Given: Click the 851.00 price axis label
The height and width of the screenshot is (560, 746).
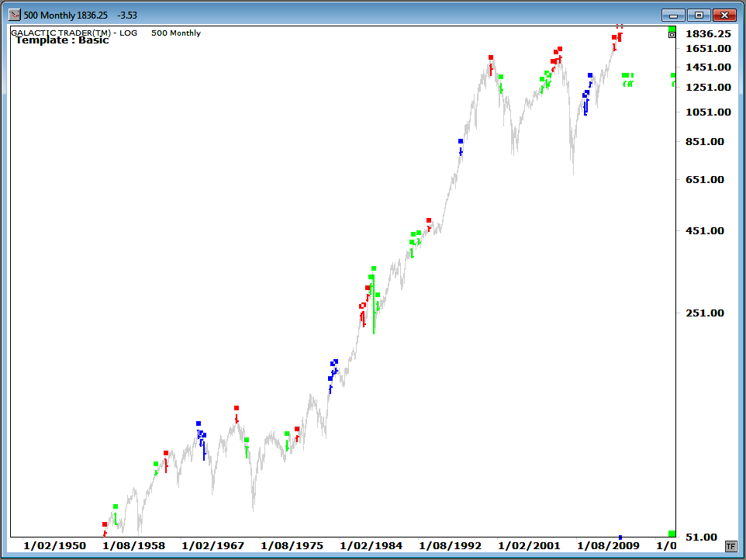Looking at the screenshot, I should (705, 142).
